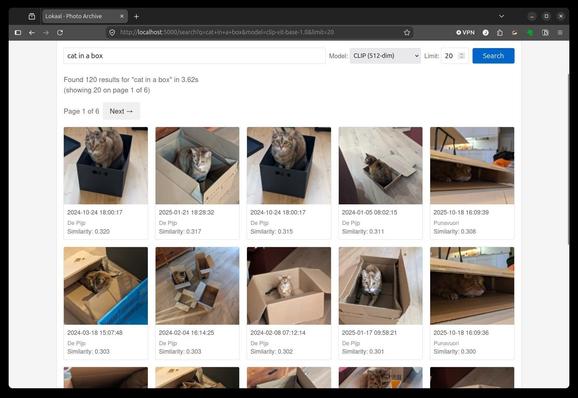Viewport: 578px width, 398px height.
Task: Click the browser forward arrow
Action: point(46,33)
